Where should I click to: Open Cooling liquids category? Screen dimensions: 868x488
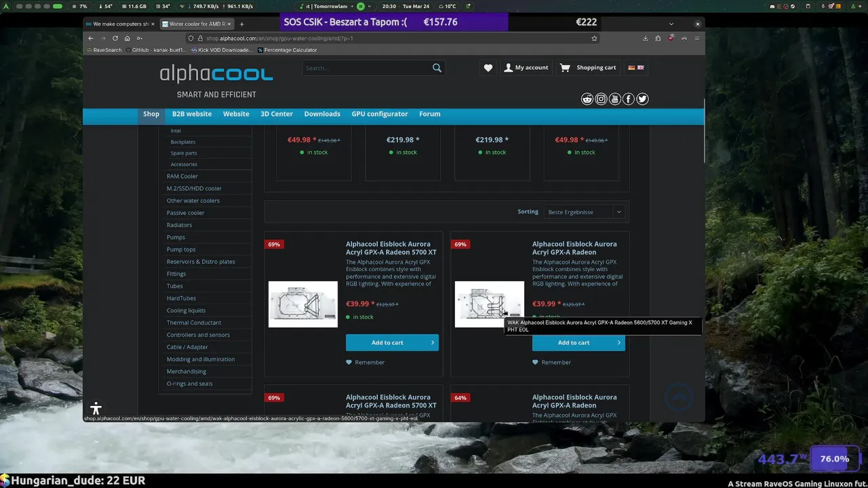(x=186, y=310)
